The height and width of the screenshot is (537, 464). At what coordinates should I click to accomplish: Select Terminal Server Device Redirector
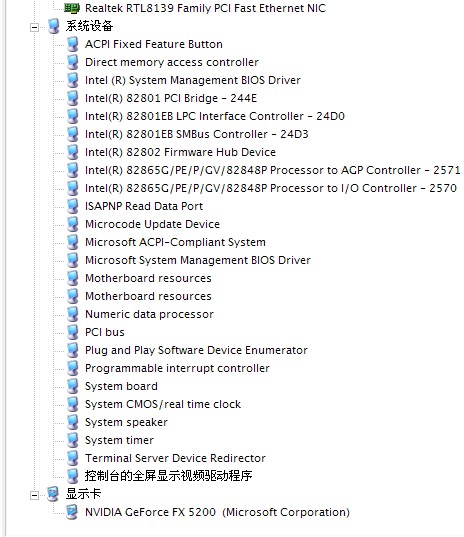175,458
